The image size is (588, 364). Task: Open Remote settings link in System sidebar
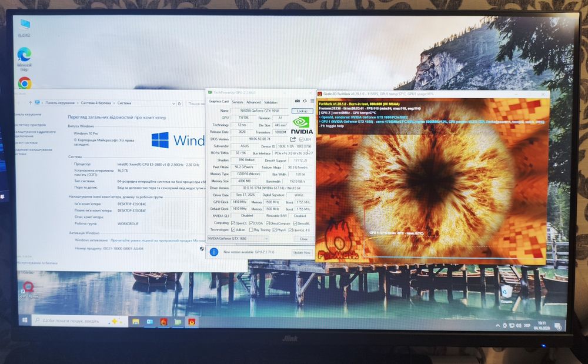tap(35, 134)
